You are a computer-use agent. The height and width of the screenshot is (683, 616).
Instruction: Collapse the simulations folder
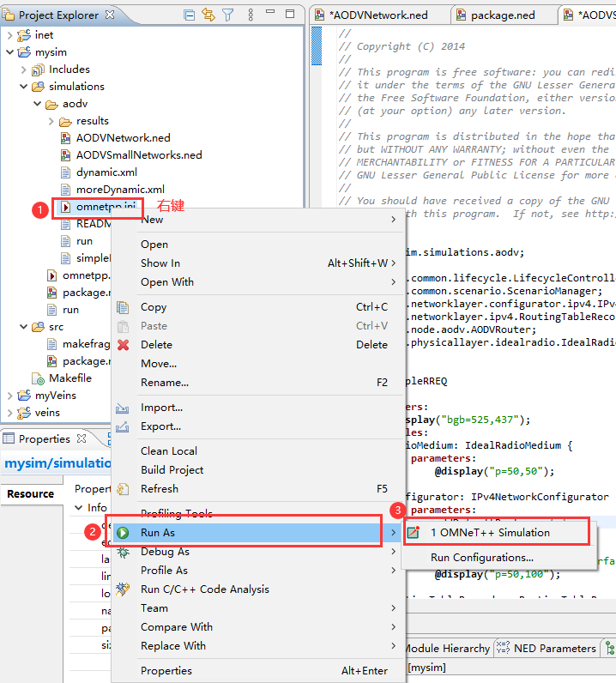(x=24, y=87)
